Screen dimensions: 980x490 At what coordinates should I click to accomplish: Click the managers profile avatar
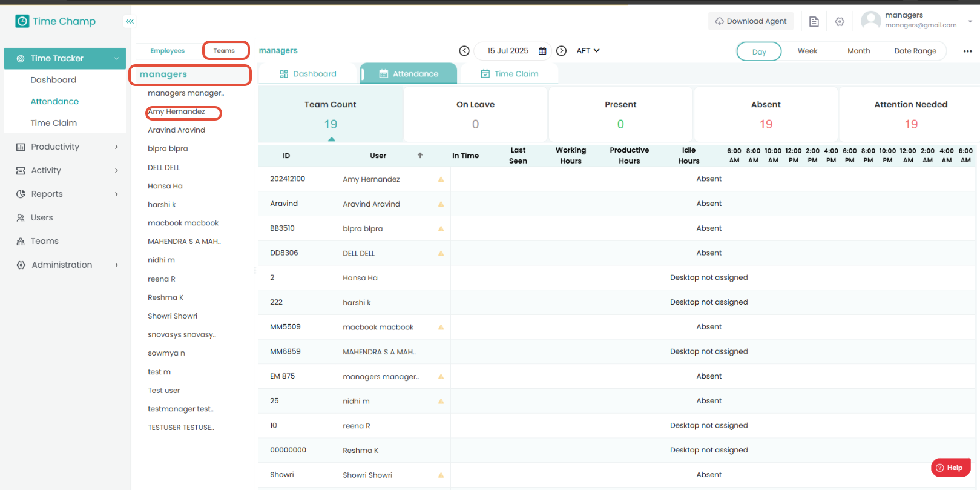point(871,21)
